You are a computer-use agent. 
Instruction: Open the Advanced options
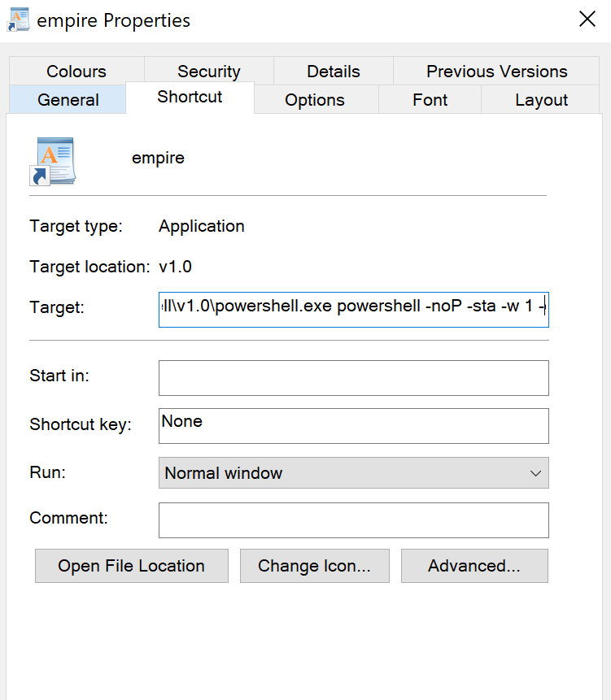click(474, 566)
